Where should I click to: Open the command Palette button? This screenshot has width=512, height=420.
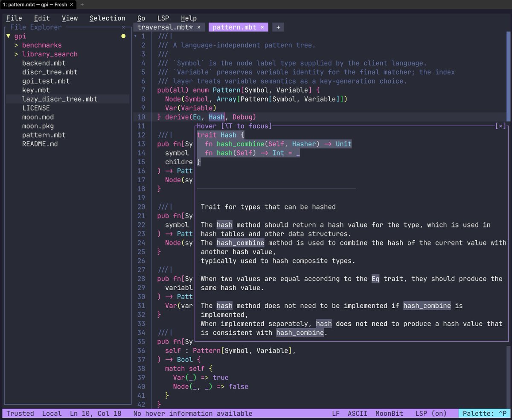pos(485,414)
